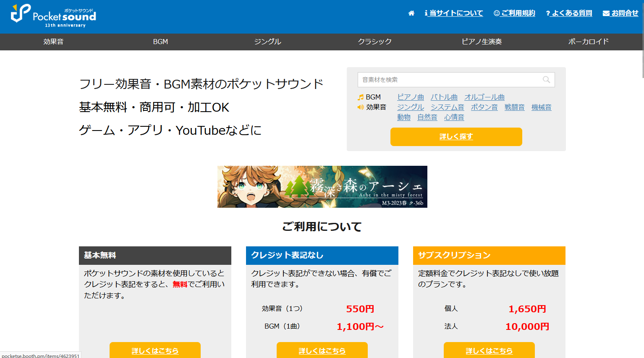Click the 1,100円〜 price

(x=360, y=327)
